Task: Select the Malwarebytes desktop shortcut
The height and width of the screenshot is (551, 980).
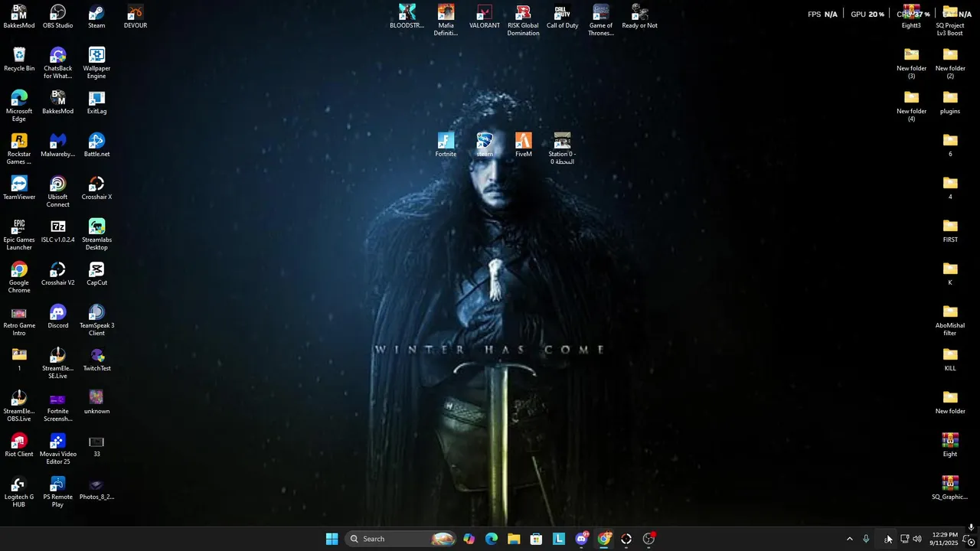Action: (x=57, y=145)
